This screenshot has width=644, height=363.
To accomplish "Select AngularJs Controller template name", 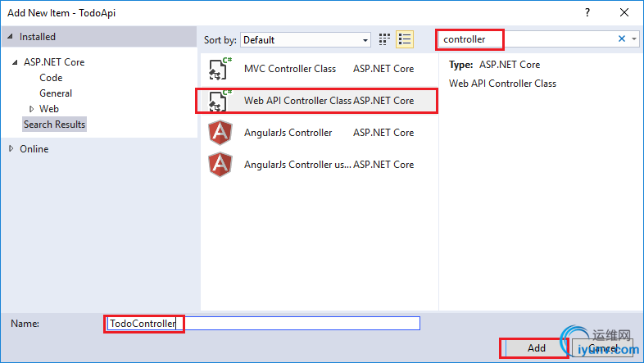I will coord(288,133).
